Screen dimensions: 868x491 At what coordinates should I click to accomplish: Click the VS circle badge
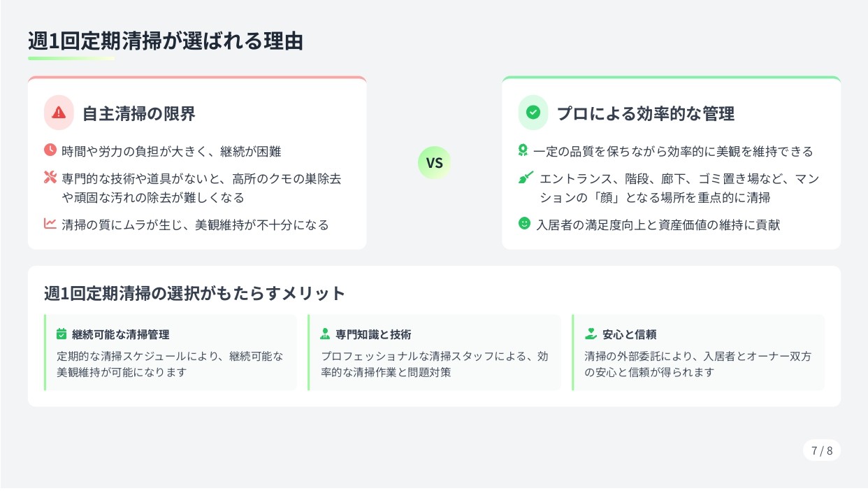tap(434, 163)
